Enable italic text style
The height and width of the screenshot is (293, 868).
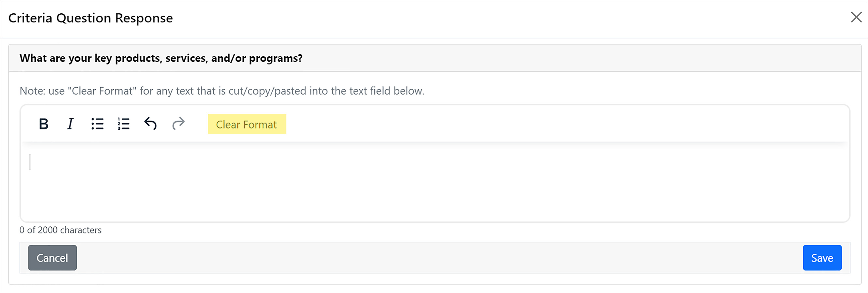[70, 124]
